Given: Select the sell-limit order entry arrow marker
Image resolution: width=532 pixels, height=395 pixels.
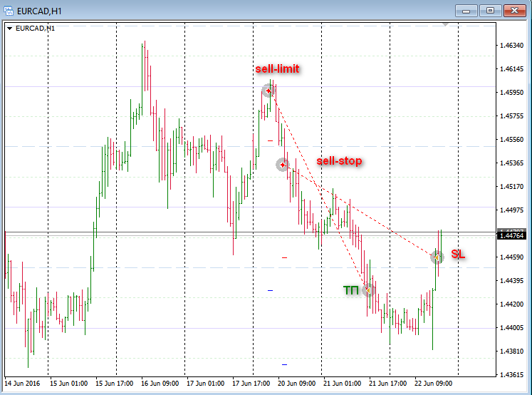Looking at the screenshot, I should [268, 91].
